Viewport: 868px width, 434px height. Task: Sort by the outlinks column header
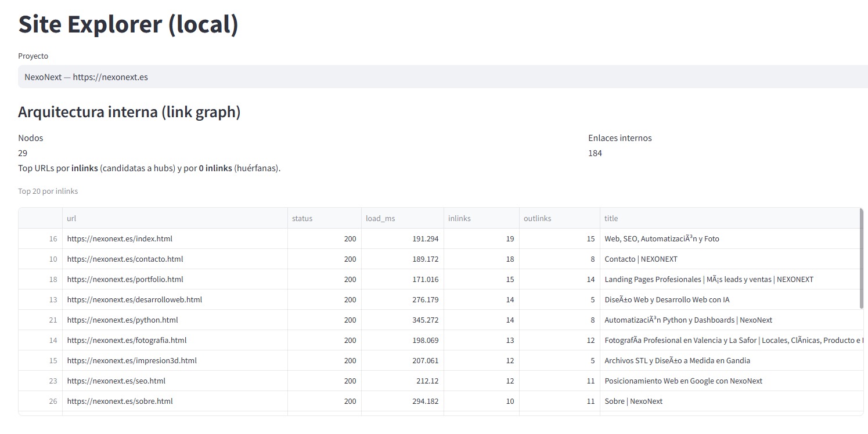tap(559, 219)
